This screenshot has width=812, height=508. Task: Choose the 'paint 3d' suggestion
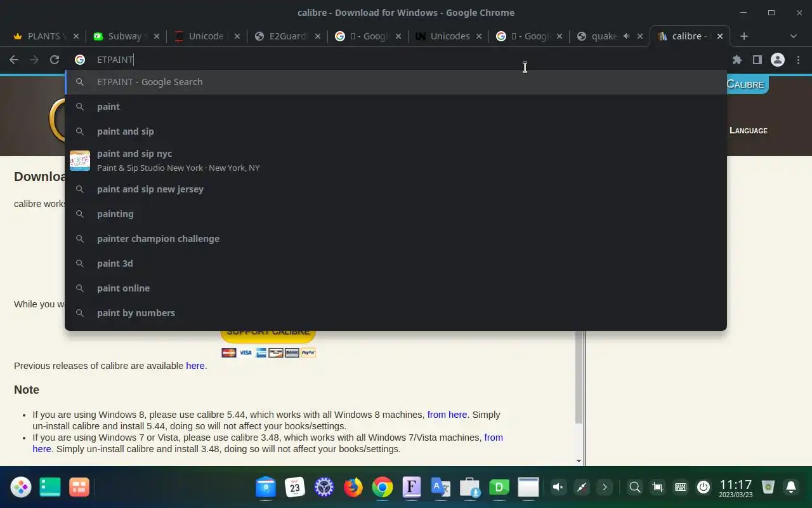click(x=396, y=264)
